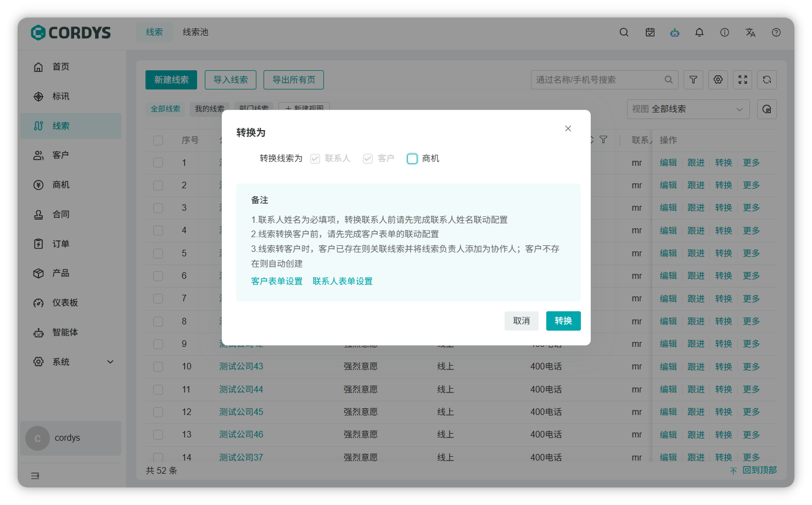This screenshot has width=812, height=505.
Task: Select checkbox for row 11 测试公司44
Action: point(158,390)
